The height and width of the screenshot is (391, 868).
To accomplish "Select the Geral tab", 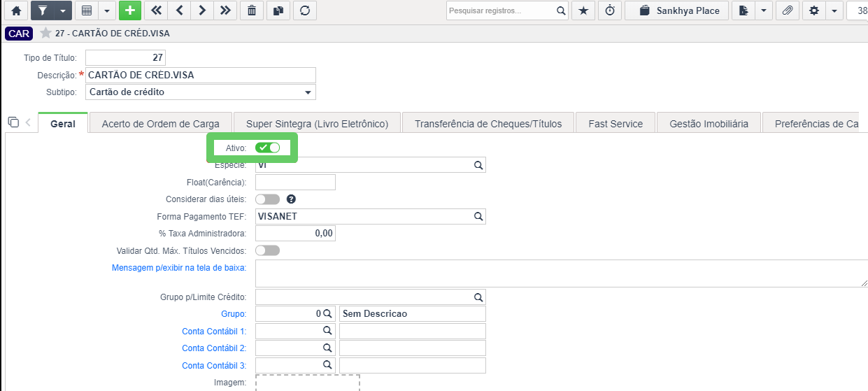I will point(63,124).
